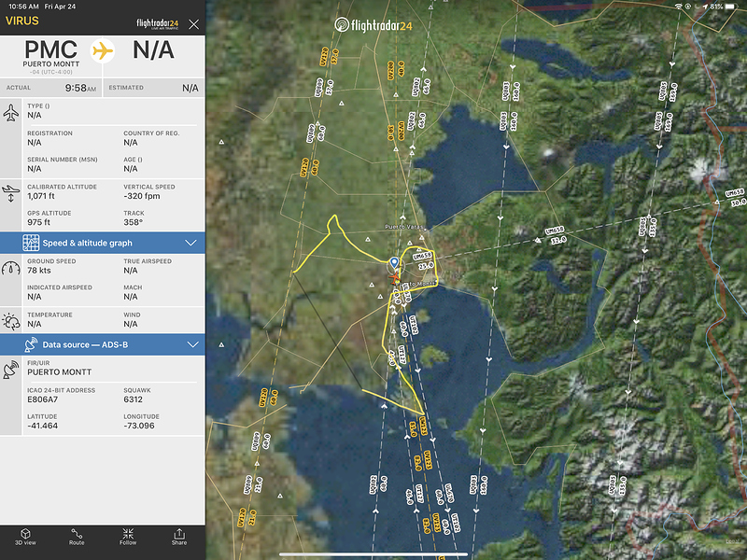Tap the FIR/UIR radar dish icon
The height and width of the screenshot is (560, 747).
point(11,370)
